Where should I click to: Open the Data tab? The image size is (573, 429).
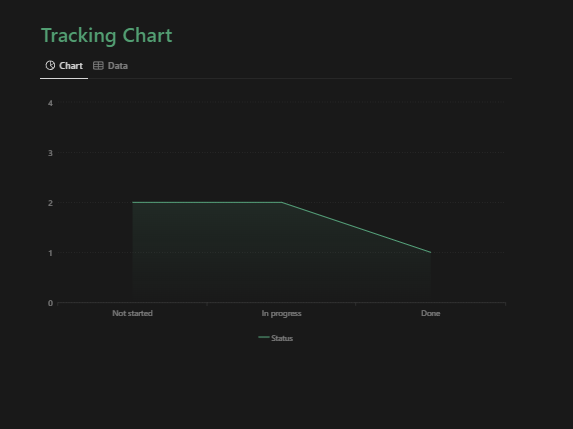pos(110,66)
